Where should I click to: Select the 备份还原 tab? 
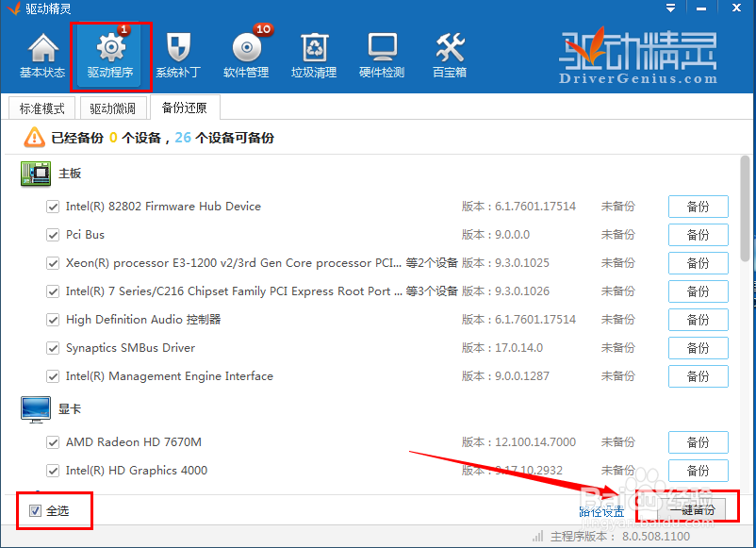point(185,108)
